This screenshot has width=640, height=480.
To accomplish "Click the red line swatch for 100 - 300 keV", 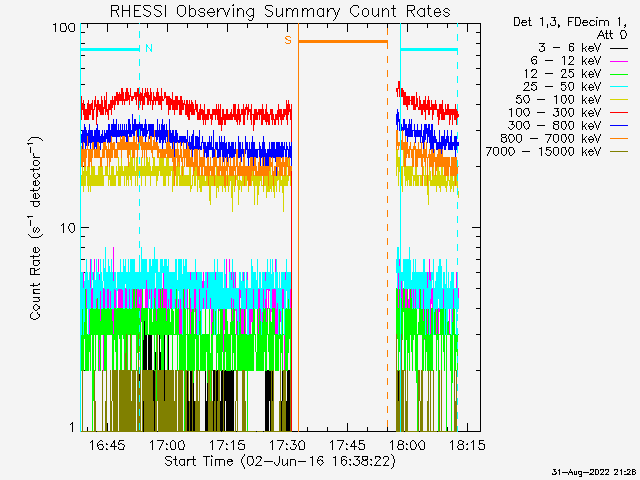I will pos(619,113).
